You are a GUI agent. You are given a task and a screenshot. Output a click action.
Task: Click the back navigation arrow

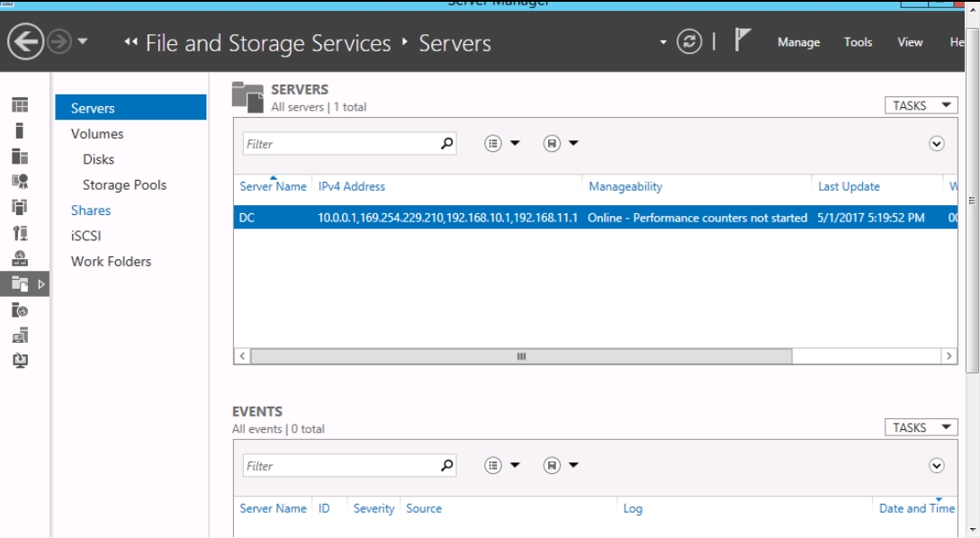(25, 42)
